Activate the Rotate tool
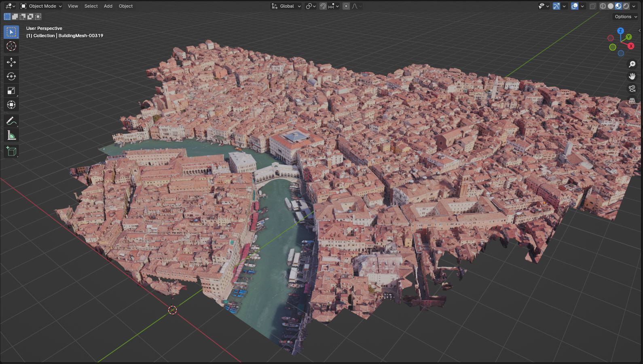Viewport: 643px width, 364px height. pos(11,76)
